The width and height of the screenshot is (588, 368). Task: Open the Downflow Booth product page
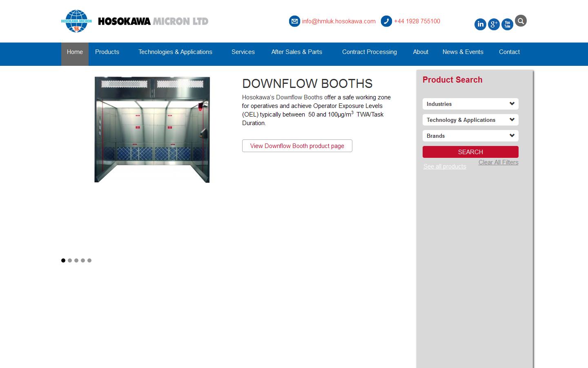297,146
